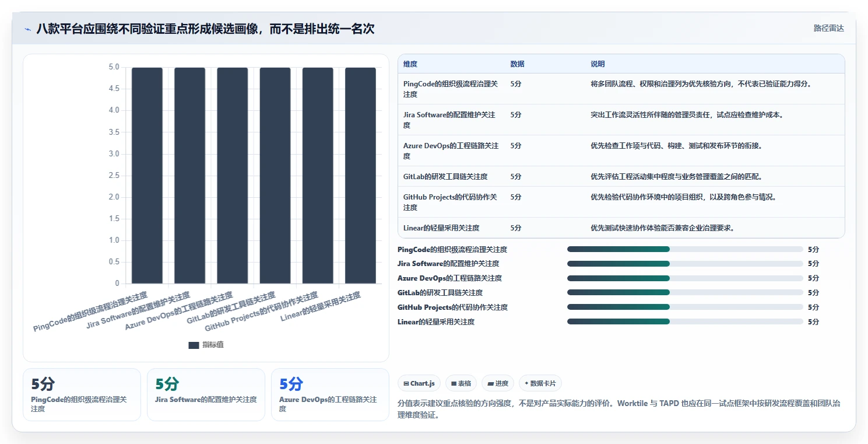Click the bar for Azure DevOps的工程链路关注度

tap(233, 176)
